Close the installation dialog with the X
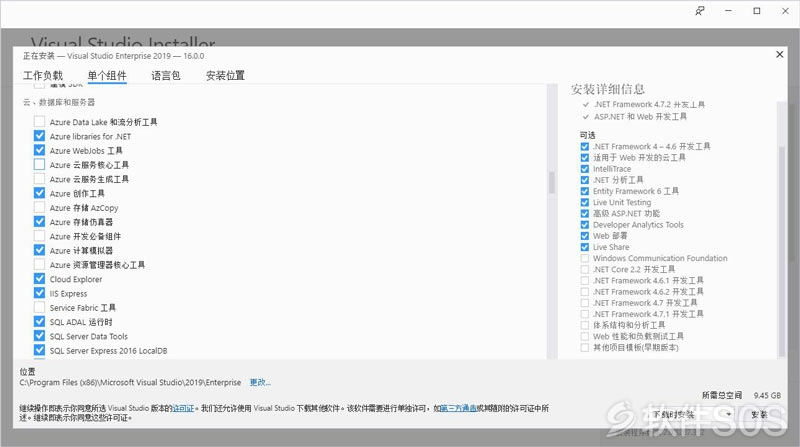800x447 pixels. click(x=779, y=54)
